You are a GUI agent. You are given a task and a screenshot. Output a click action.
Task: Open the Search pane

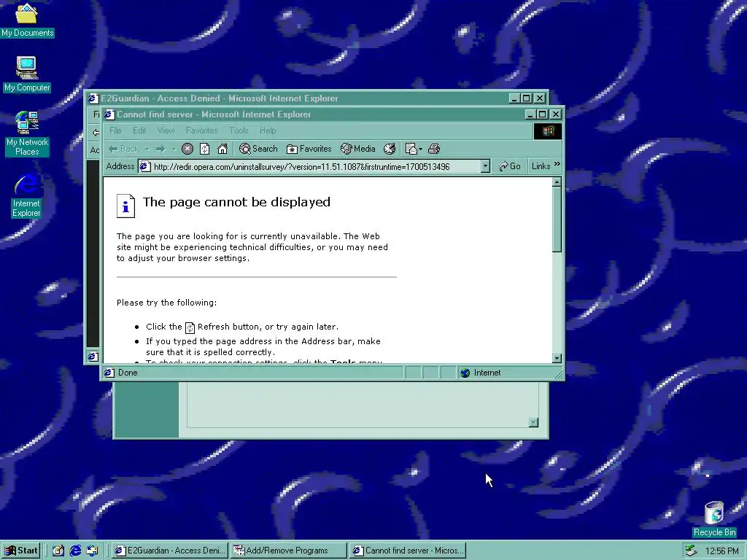[258, 149]
